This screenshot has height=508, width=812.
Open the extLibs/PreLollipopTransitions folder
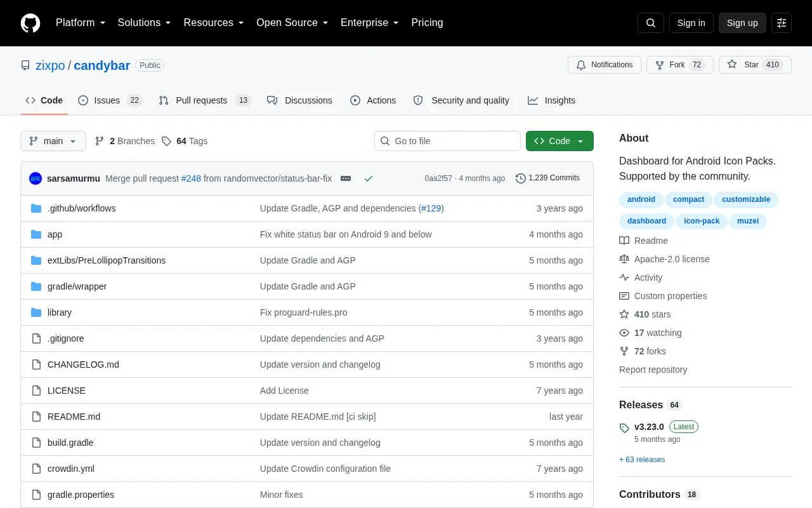coord(107,260)
